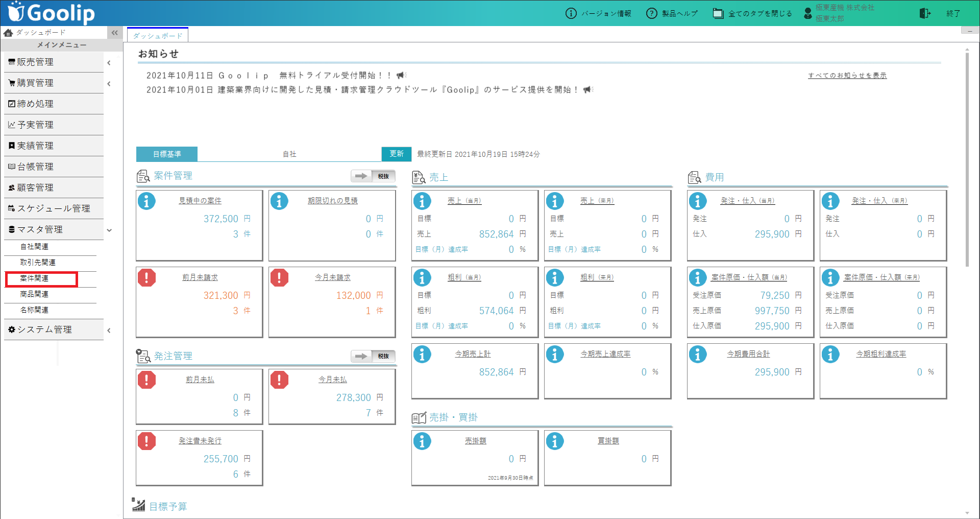This screenshot has width=980, height=519.
Task: Click the info icon on 見積中の案件 card
Action: point(146,201)
